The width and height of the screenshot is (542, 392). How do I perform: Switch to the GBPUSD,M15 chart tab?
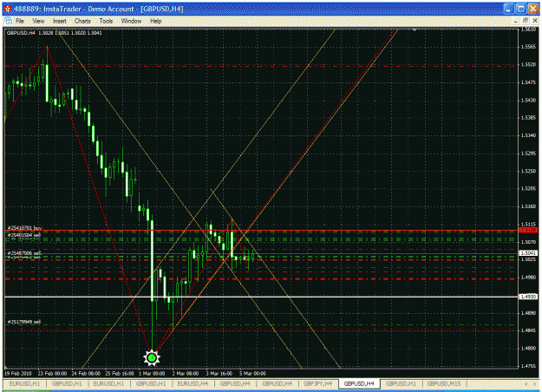444,383
